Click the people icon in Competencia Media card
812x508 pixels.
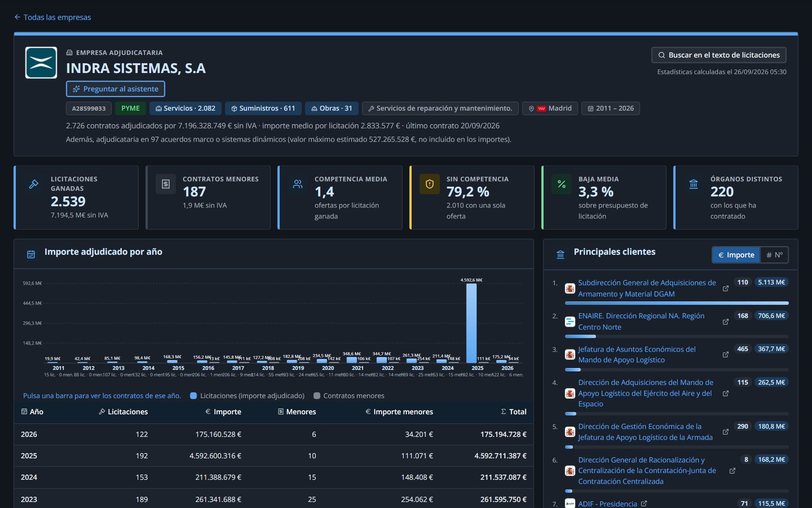coord(298,184)
